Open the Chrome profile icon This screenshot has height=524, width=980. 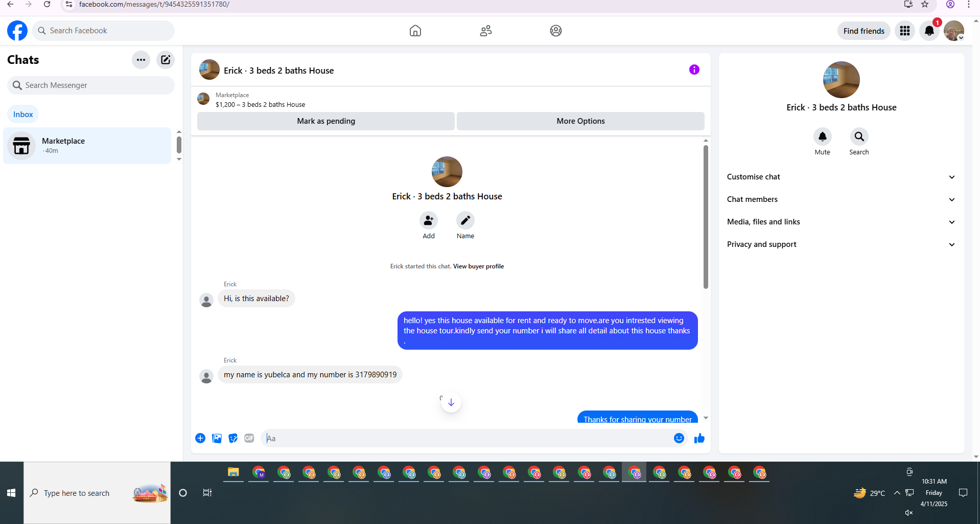coord(950,5)
